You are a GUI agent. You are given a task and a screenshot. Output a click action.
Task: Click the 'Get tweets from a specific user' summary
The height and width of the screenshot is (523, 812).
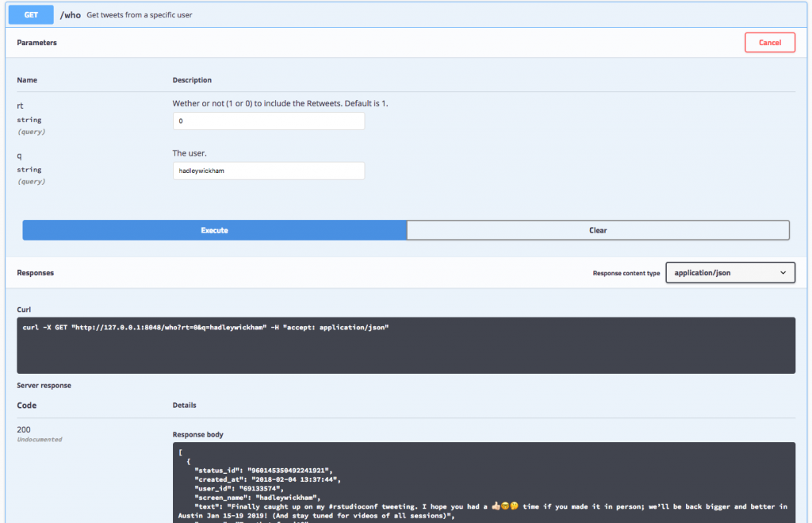click(x=140, y=15)
